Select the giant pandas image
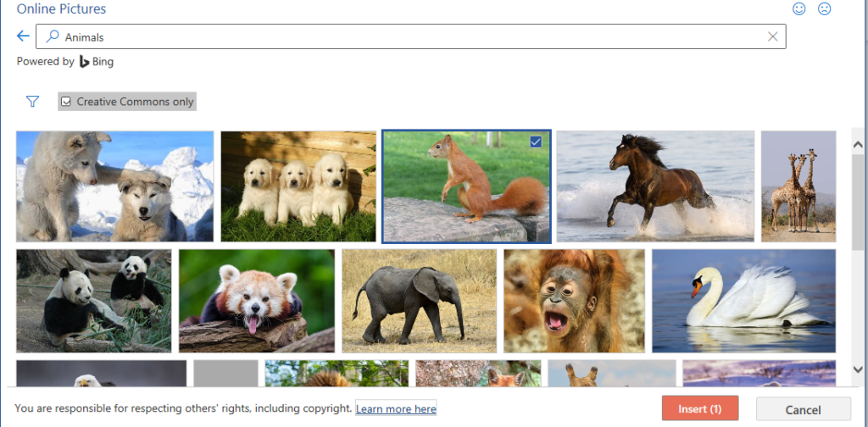This screenshot has width=868, height=427. coord(94,301)
